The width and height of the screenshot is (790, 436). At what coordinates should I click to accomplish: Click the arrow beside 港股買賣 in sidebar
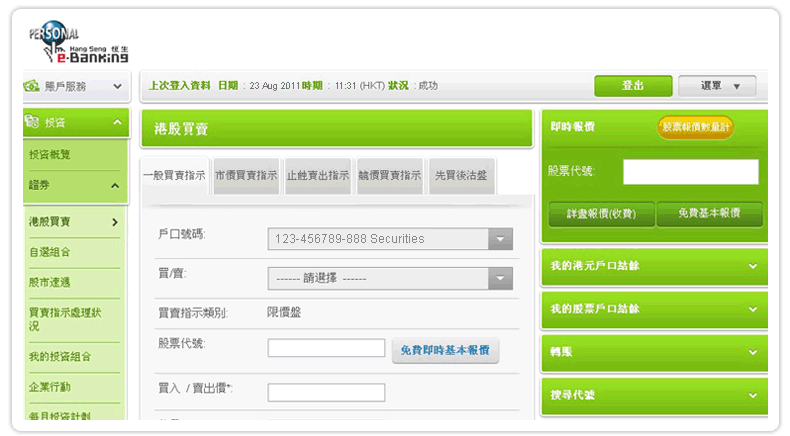click(x=116, y=222)
